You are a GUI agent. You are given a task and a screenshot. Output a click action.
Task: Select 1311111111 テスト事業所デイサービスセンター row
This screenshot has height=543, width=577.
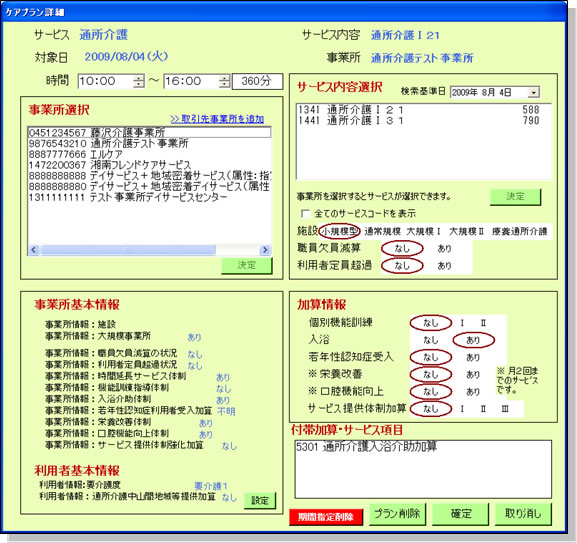click(149, 197)
